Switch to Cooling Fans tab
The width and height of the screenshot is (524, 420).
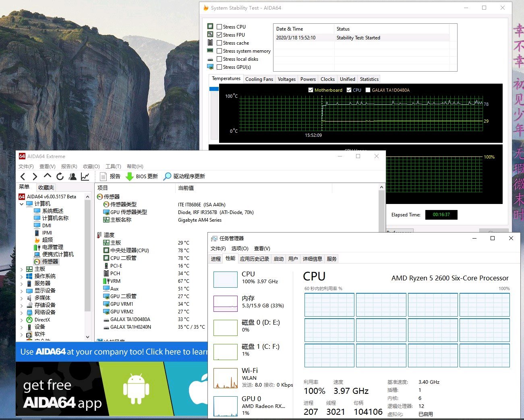(259, 79)
